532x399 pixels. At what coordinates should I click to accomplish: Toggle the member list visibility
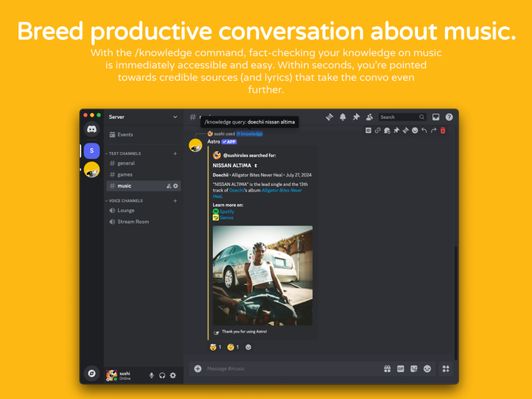click(x=369, y=117)
